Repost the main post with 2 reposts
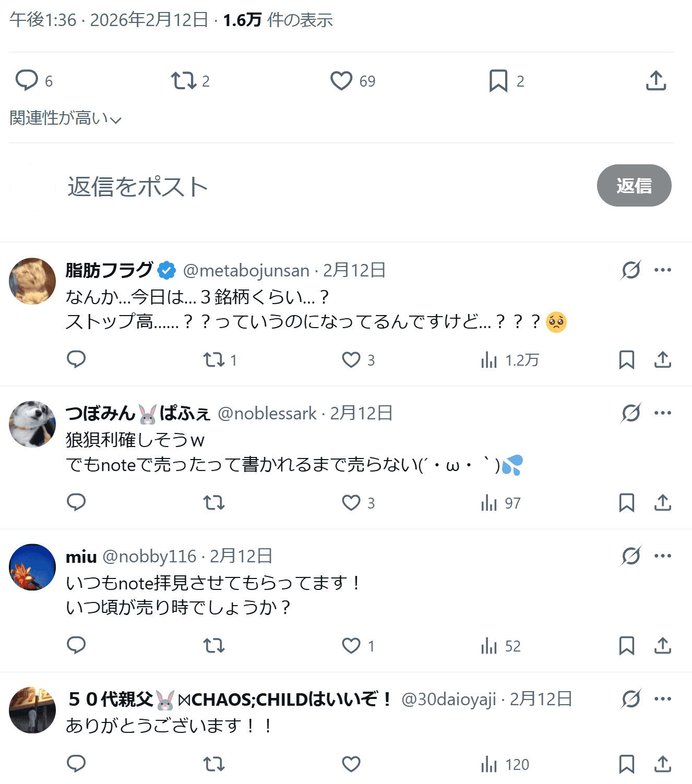 click(183, 81)
